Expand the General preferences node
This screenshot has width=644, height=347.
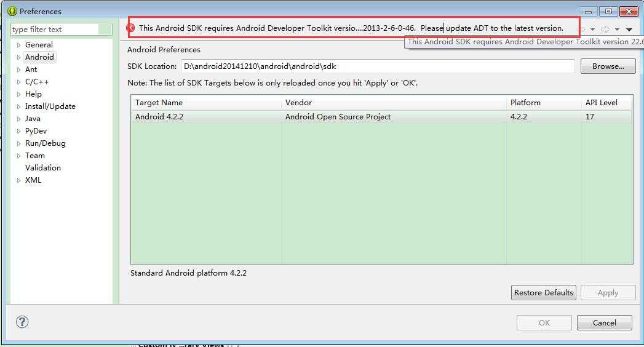(18, 45)
